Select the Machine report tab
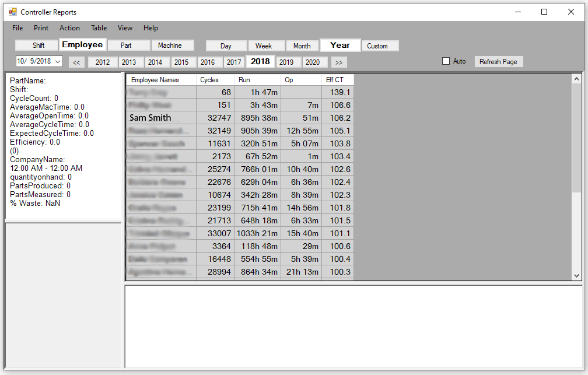588x375 pixels. pos(170,45)
